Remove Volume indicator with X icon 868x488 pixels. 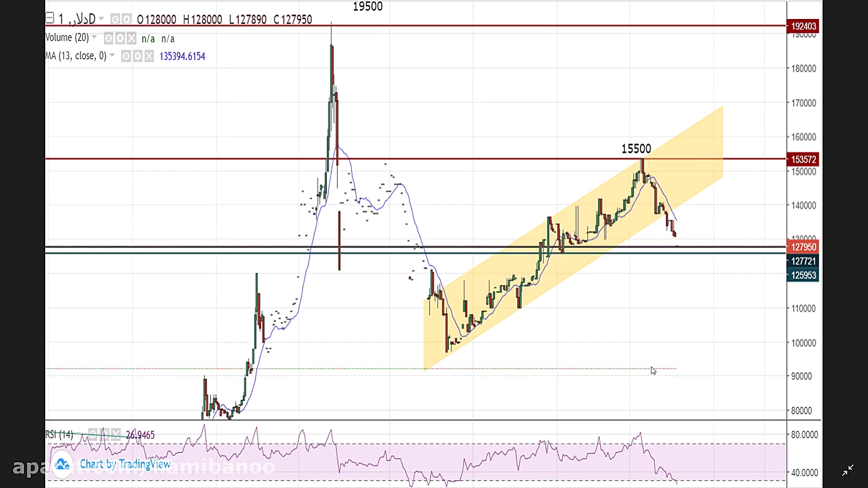point(131,38)
